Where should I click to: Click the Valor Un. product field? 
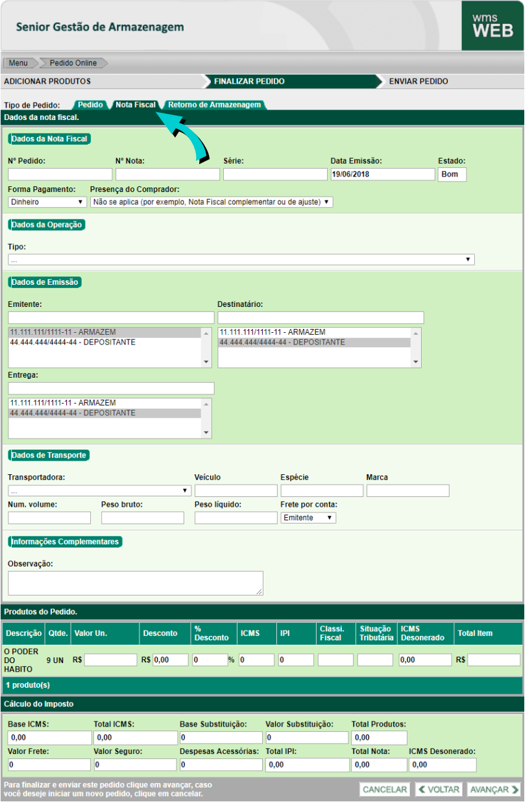pyautogui.click(x=111, y=660)
